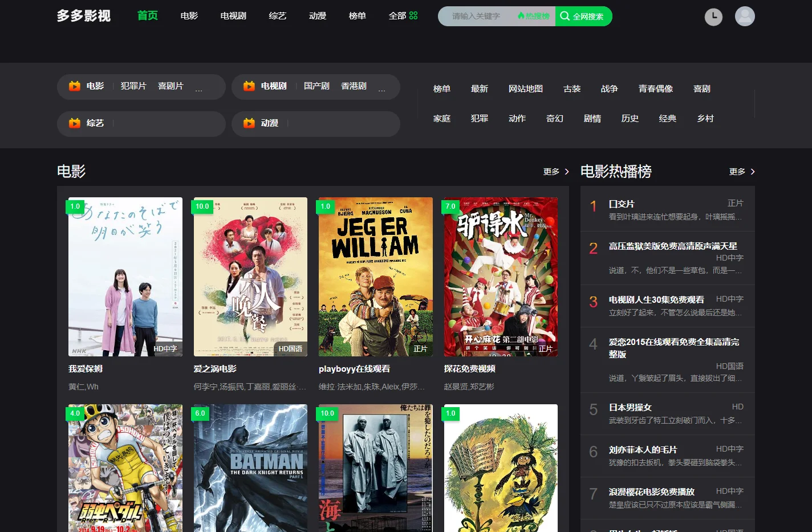Click the 喜剧 tag link
This screenshot has width=812, height=532.
(x=702, y=89)
